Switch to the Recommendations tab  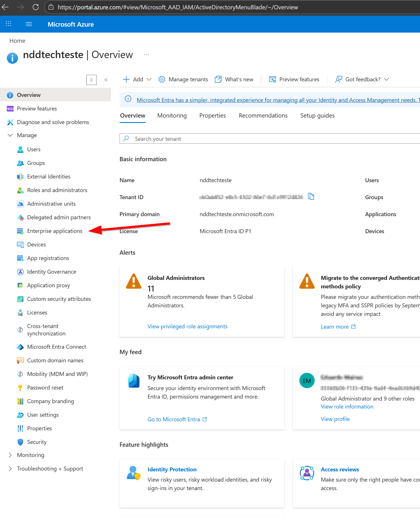(263, 116)
